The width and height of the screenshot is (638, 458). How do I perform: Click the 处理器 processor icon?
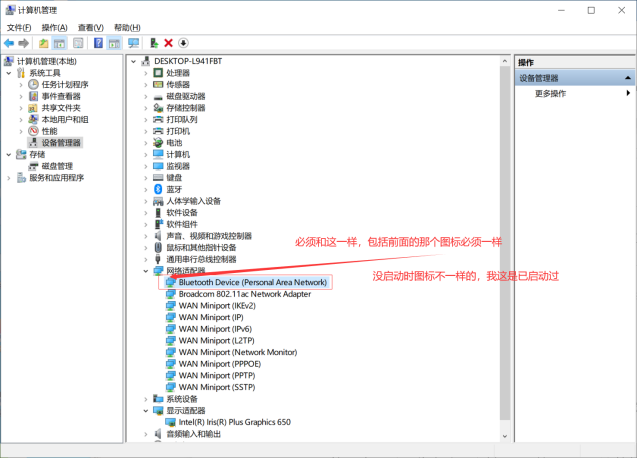(158, 73)
